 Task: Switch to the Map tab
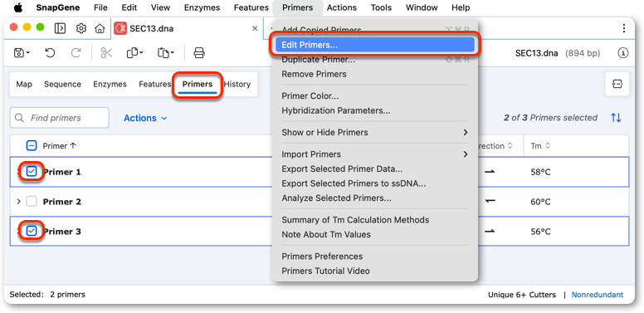pyautogui.click(x=24, y=84)
